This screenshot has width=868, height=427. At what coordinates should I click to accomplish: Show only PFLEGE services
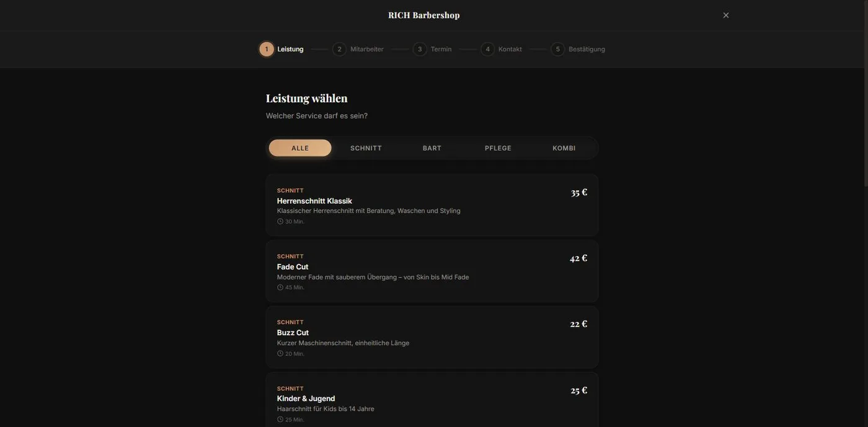tap(498, 148)
